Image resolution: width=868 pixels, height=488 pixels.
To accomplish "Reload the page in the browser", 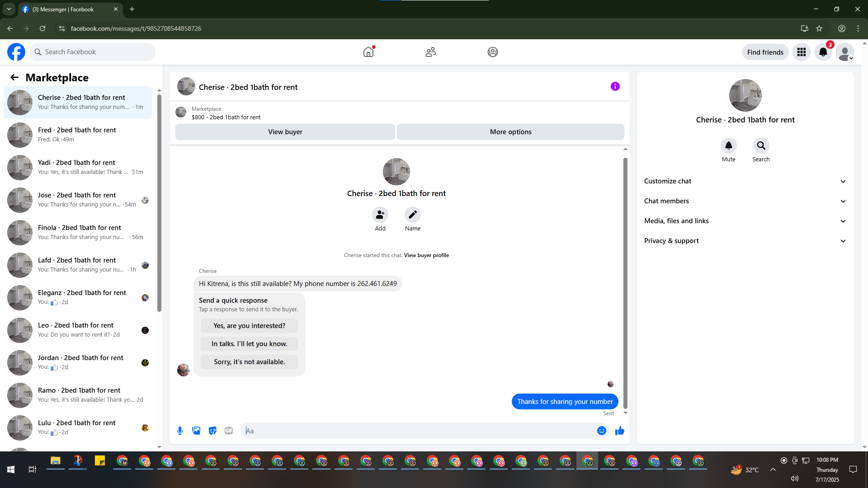I will [x=42, y=28].
